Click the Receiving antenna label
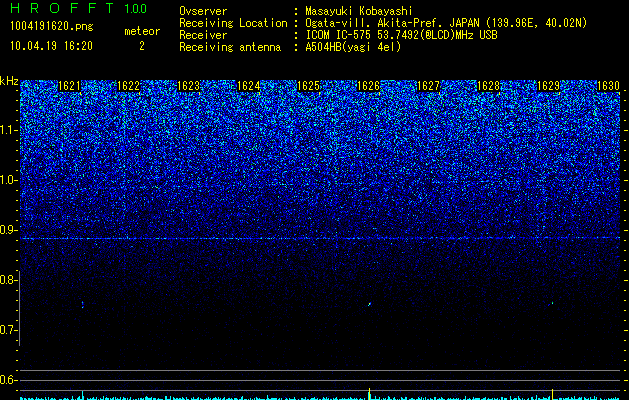The height and width of the screenshot is (400, 629). pos(230,47)
